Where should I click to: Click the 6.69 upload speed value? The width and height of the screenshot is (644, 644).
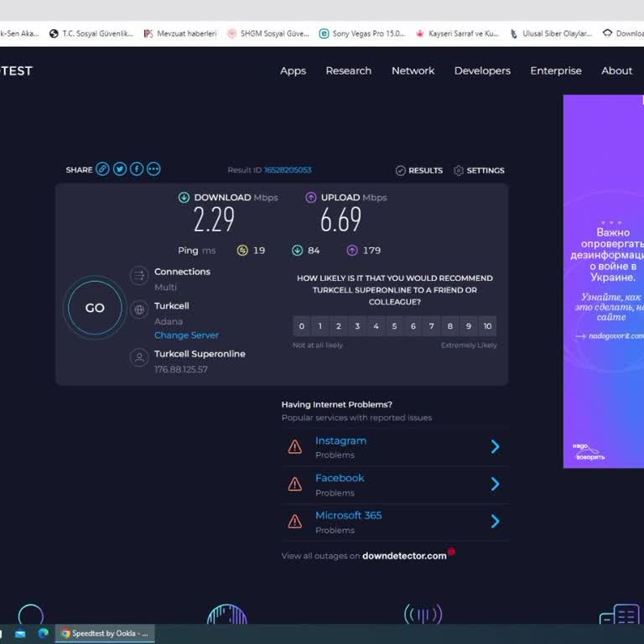[341, 220]
